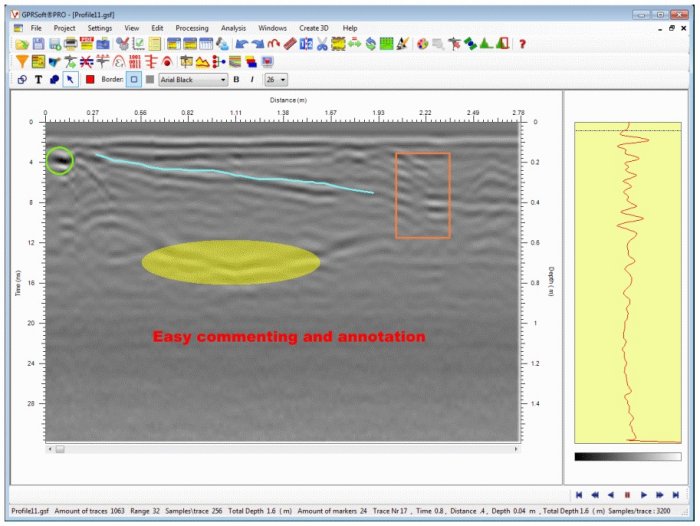Open the Analysis menu
Image resolution: width=700 pixels, height=526 pixels.
pos(233,28)
